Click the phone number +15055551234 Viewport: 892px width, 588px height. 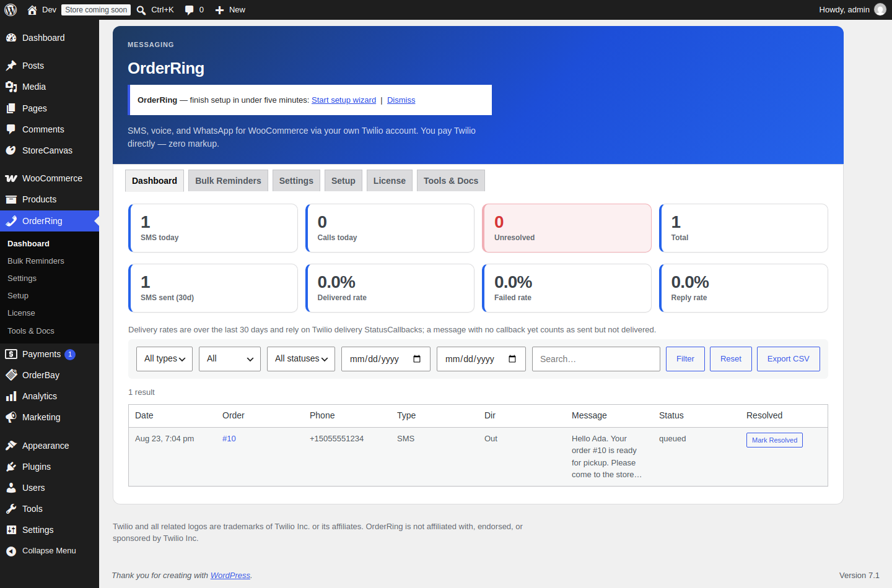coord(336,439)
